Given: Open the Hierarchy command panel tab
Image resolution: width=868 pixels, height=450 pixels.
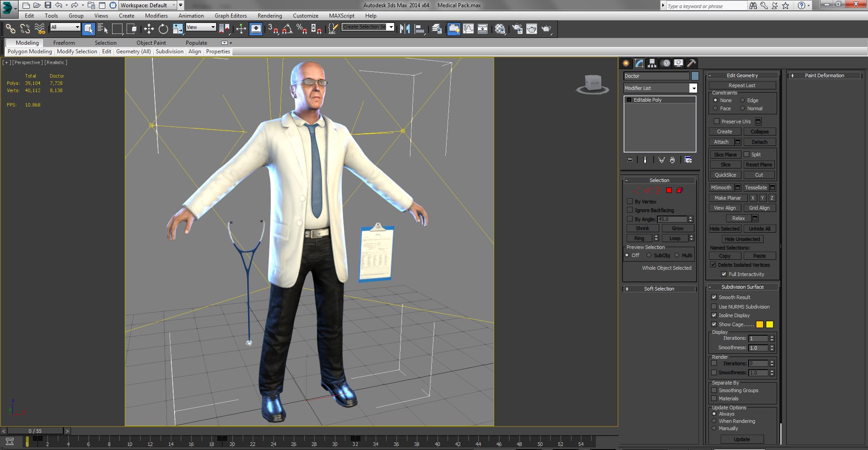Looking at the screenshot, I should (x=652, y=63).
